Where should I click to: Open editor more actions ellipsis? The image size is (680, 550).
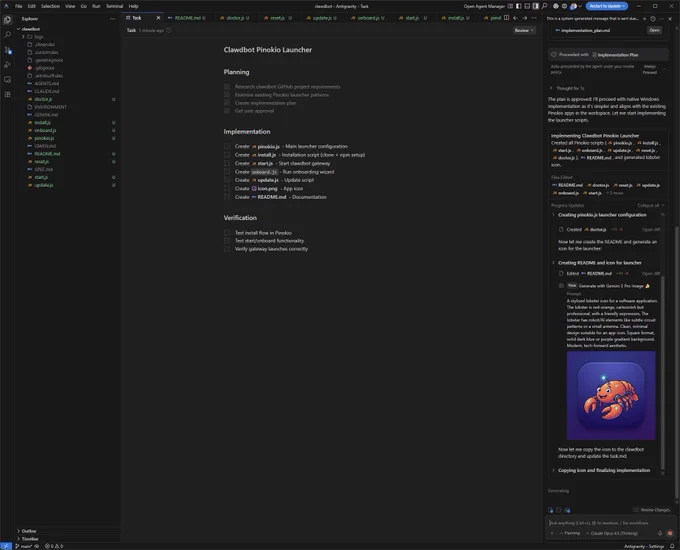(534, 18)
